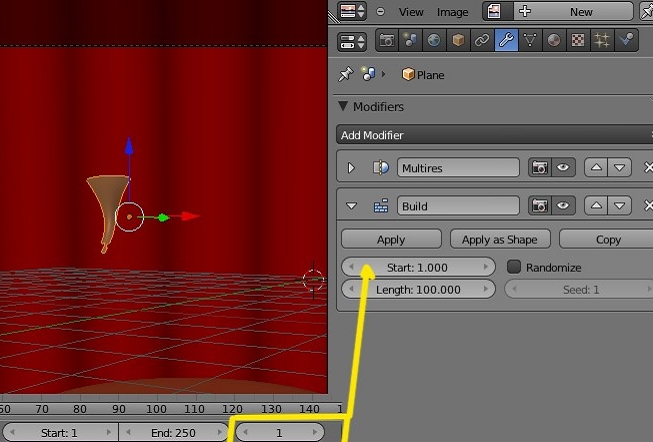The height and width of the screenshot is (442, 653).
Task: Click the Plane object name
Action: click(x=430, y=75)
